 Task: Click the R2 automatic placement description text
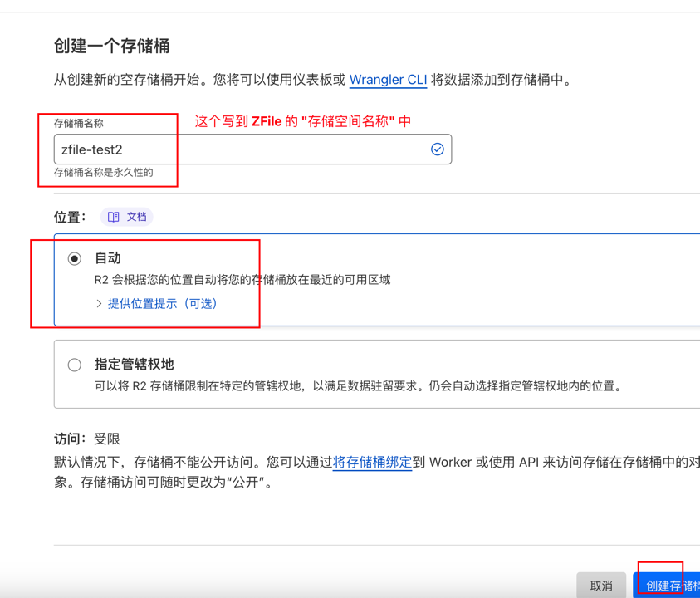(x=242, y=280)
